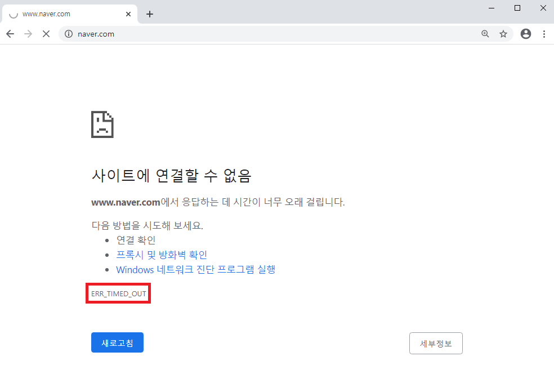Bookmark this page with the star
Viewport: 554px width, 392px height.
(503, 34)
